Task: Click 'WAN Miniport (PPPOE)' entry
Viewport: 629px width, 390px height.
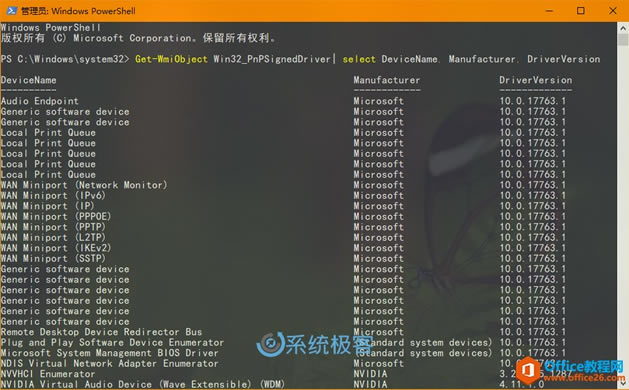Action: click(x=56, y=216)
